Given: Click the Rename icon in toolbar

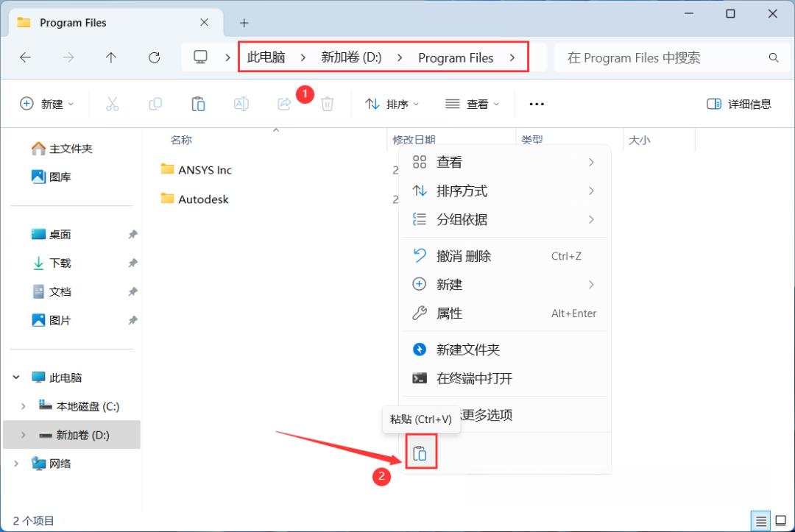Looking at the screenshot, I should coord(241,104).
